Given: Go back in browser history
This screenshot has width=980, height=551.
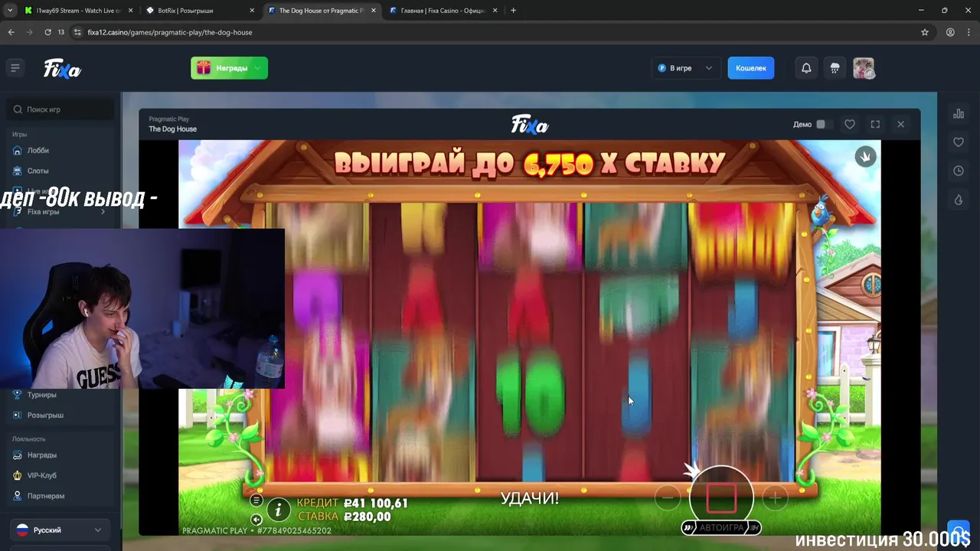Looking at the screenshot, I should [11, 32].
